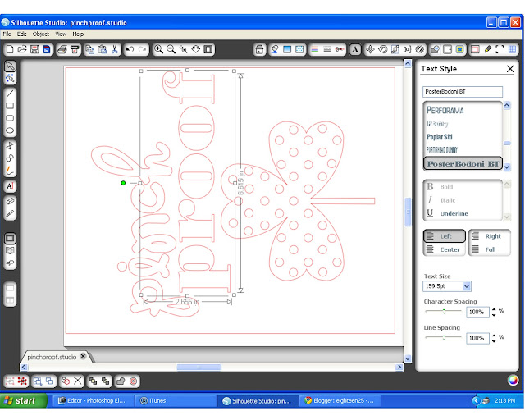The image size is (525, 420).
Task: Click the font name input field
Action: (463, 91)
